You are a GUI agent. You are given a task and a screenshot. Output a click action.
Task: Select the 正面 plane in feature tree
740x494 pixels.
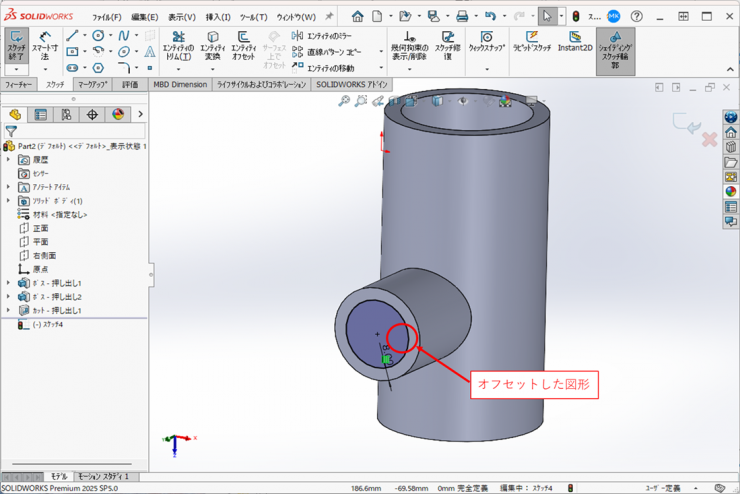tap(40, 228)
